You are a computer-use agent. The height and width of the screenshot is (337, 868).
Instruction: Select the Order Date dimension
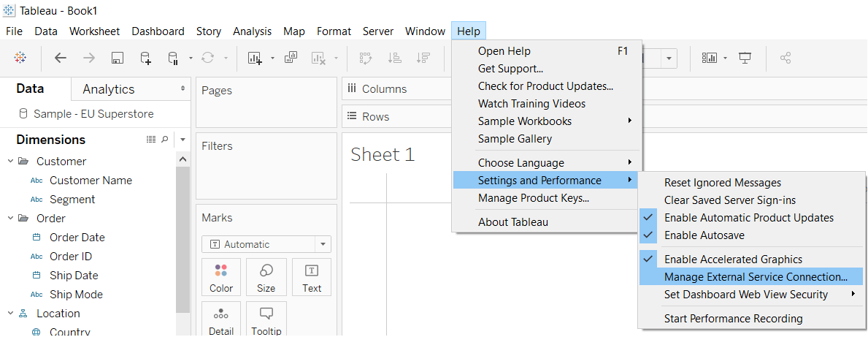(x=77, y=238)
